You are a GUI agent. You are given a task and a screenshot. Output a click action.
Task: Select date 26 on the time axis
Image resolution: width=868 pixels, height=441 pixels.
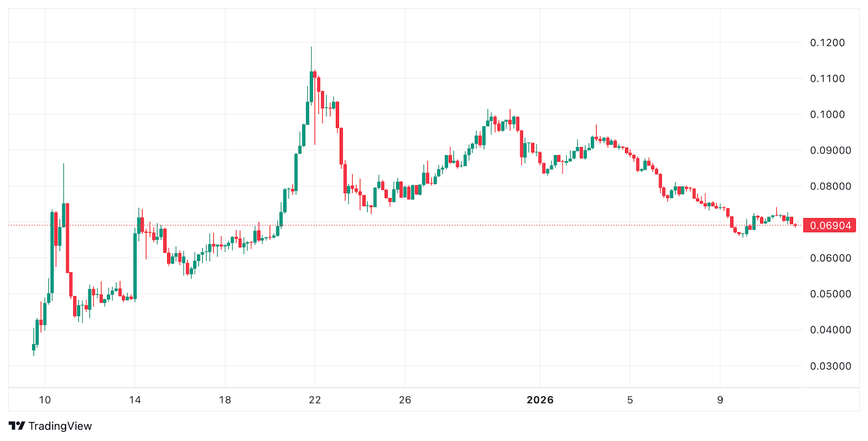[x=405, y=400]
